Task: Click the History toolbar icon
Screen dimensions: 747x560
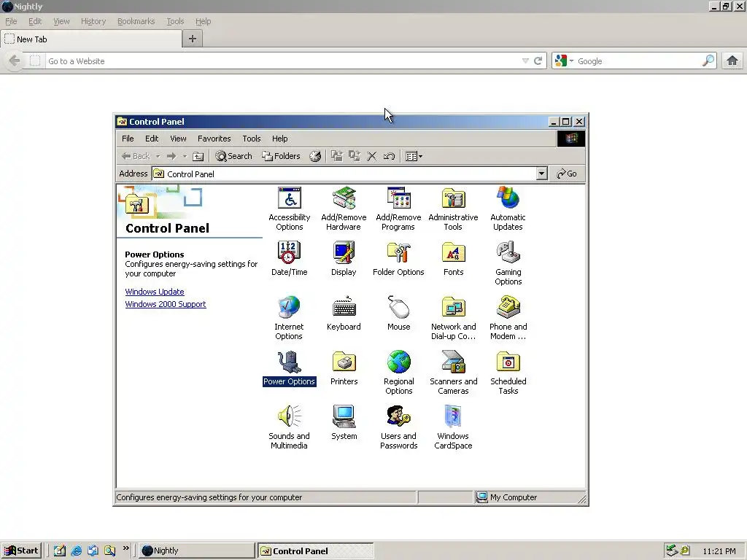Action: pyautogui.click(x=315, y=156)
